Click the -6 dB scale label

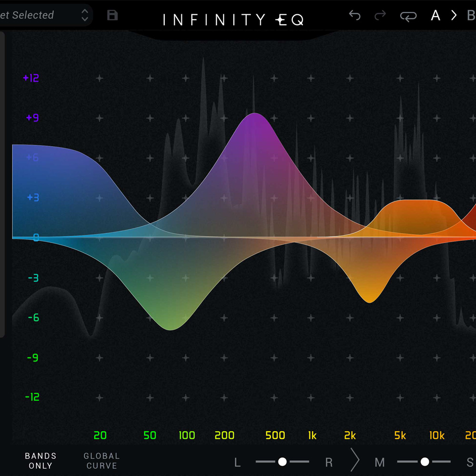pyautogui.click(x=33, y=317)
